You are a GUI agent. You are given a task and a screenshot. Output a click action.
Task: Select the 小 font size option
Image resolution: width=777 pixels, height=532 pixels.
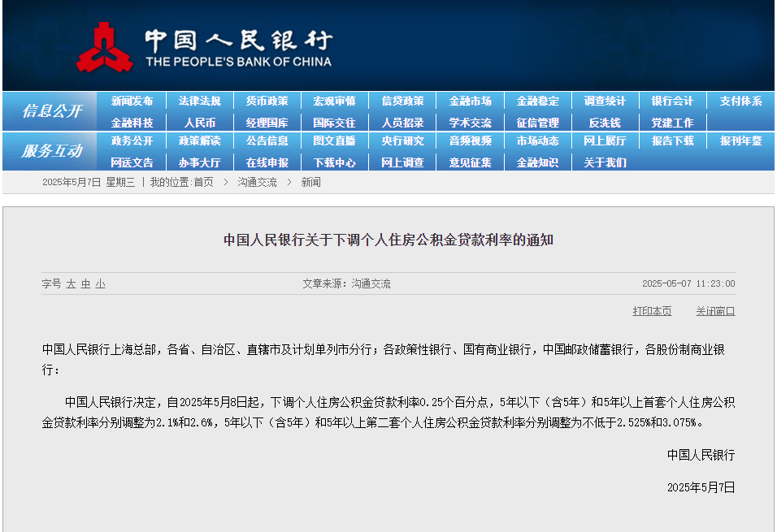click(x=99, y=283)
